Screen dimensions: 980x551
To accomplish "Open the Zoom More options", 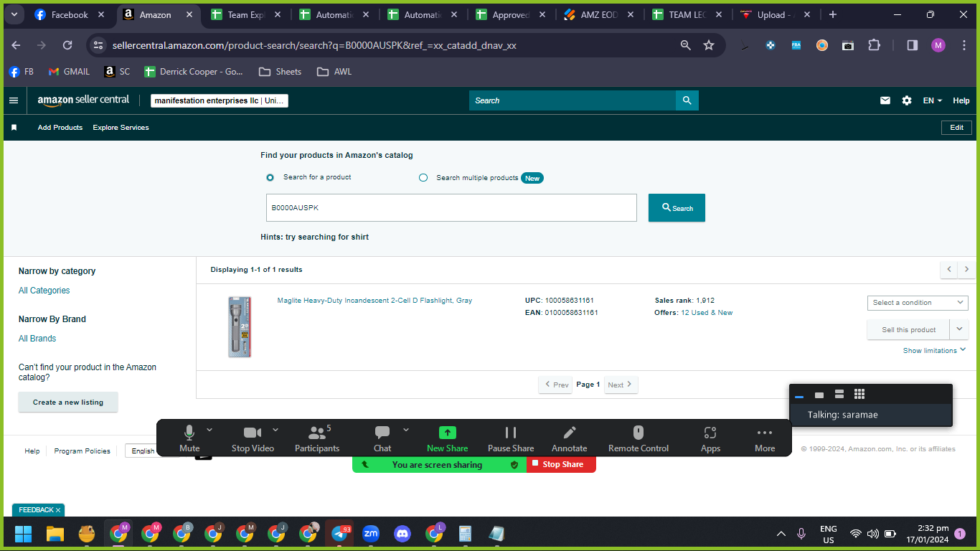I will (x=765, y=438).
